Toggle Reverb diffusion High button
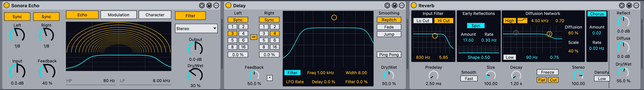This screenshot has width=644, height=90. (509, 21)
